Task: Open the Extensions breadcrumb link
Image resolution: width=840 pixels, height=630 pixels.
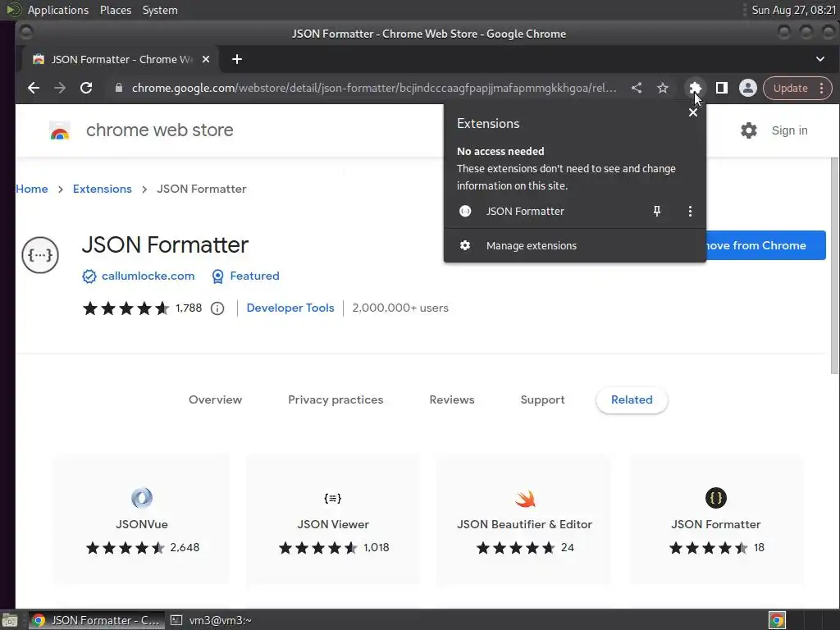Action: tap(102, 189)
